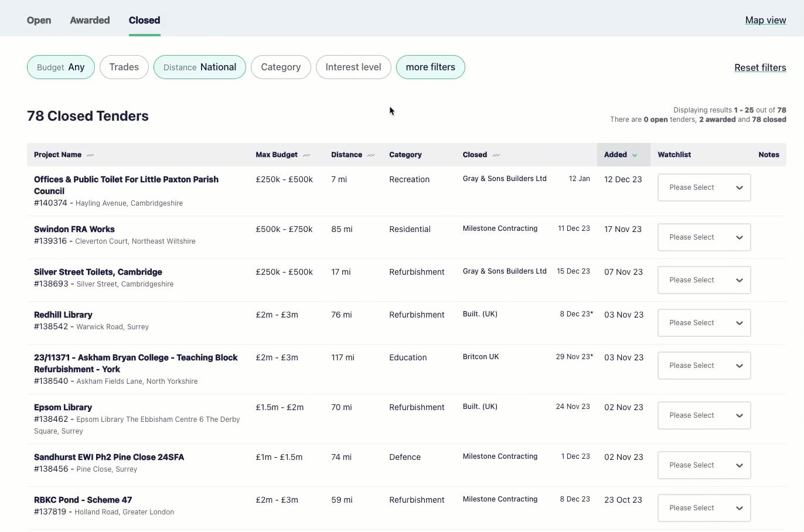Open watchlist dropdown for Redhill Library
Viewport: 804px width, 532px height.
click(704, 323)
